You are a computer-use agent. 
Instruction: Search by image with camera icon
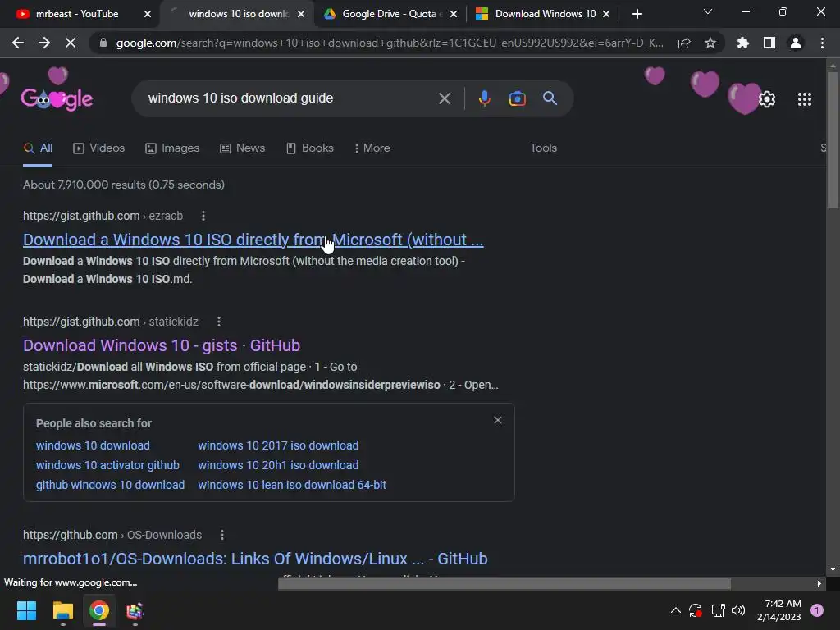coord(517,98)
